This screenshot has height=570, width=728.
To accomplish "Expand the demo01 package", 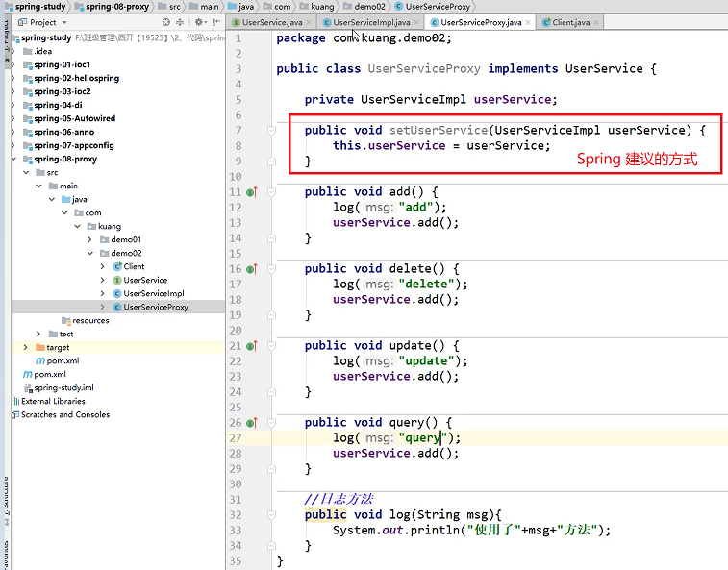I will click(90, 239).
